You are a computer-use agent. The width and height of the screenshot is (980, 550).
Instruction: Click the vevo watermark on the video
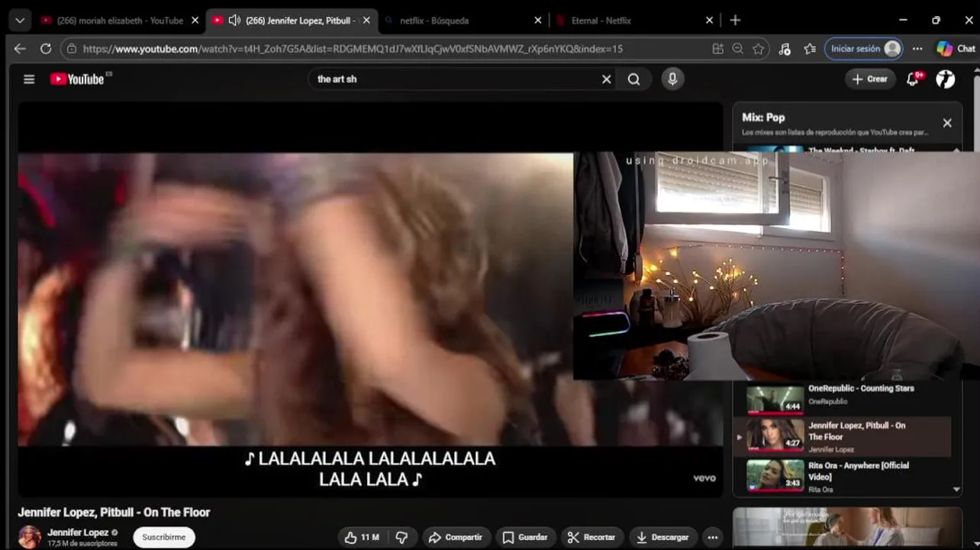(704, 478)
